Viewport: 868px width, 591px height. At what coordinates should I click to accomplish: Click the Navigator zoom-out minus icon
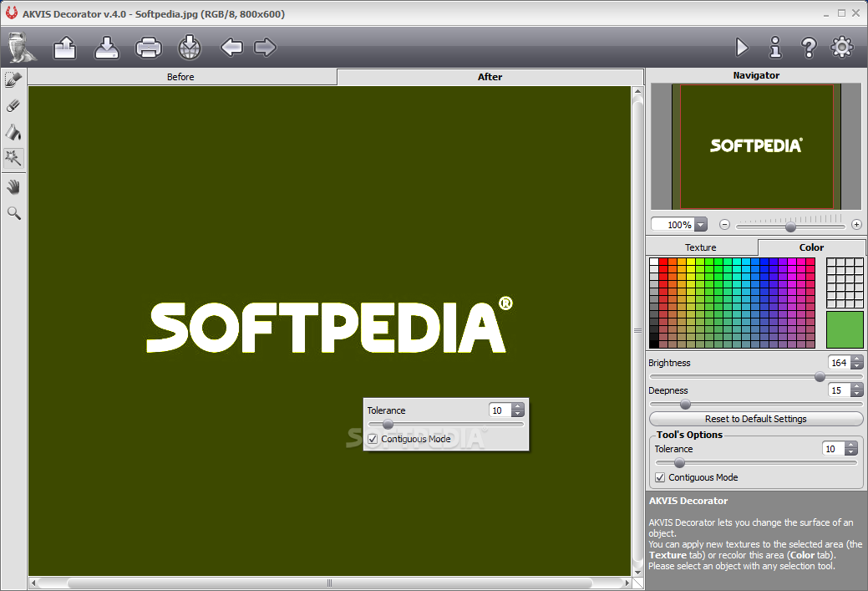724,224
